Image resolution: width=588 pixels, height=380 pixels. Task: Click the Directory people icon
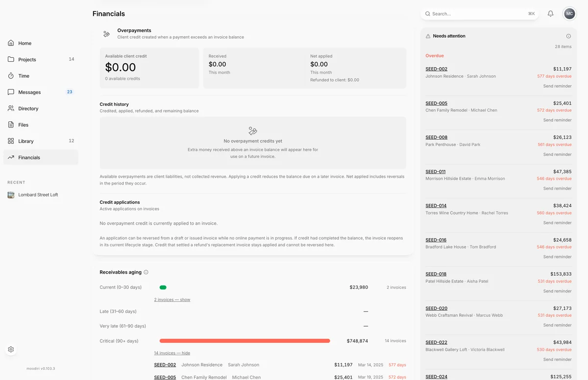click(11, 108)
